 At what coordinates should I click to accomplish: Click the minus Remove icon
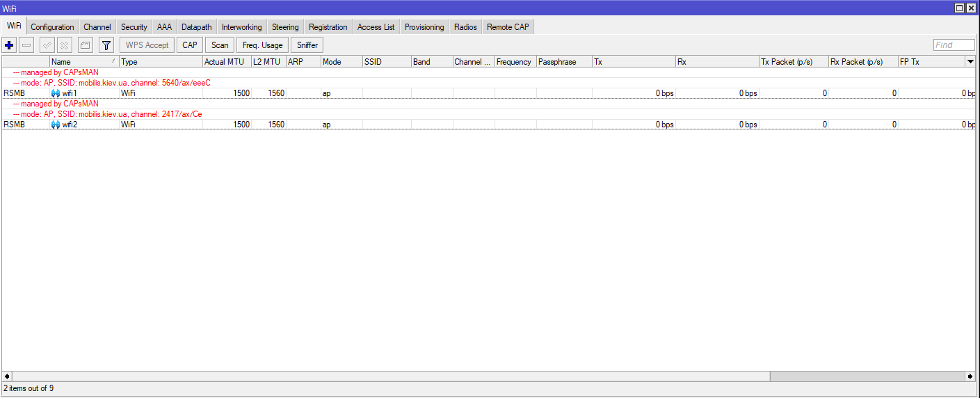pos(26,45)
